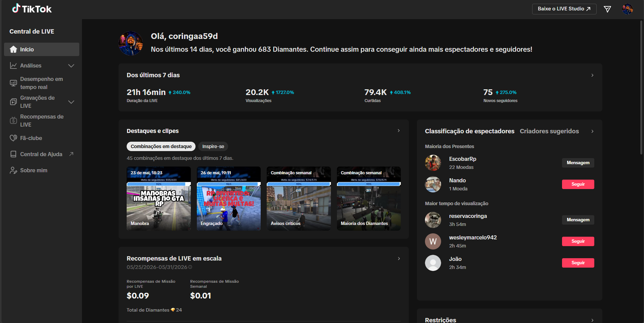
Task: Expand the Gravações de LIVE chevron
Action: click(71, 102)
